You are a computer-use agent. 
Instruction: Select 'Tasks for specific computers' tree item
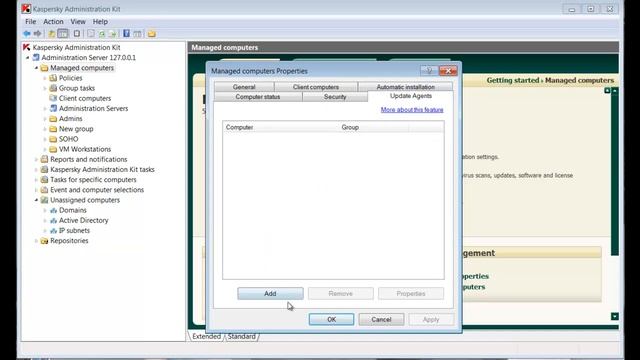(x=93, y=180)
